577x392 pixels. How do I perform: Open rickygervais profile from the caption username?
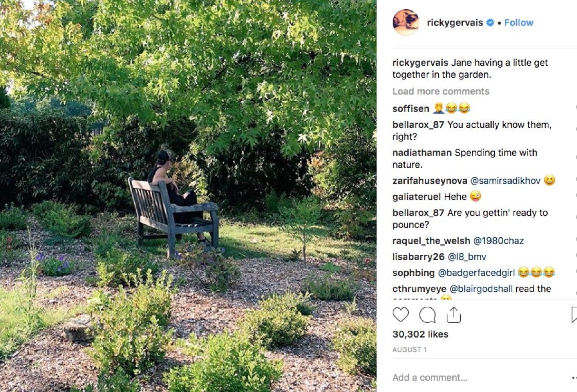coord(420,62)
